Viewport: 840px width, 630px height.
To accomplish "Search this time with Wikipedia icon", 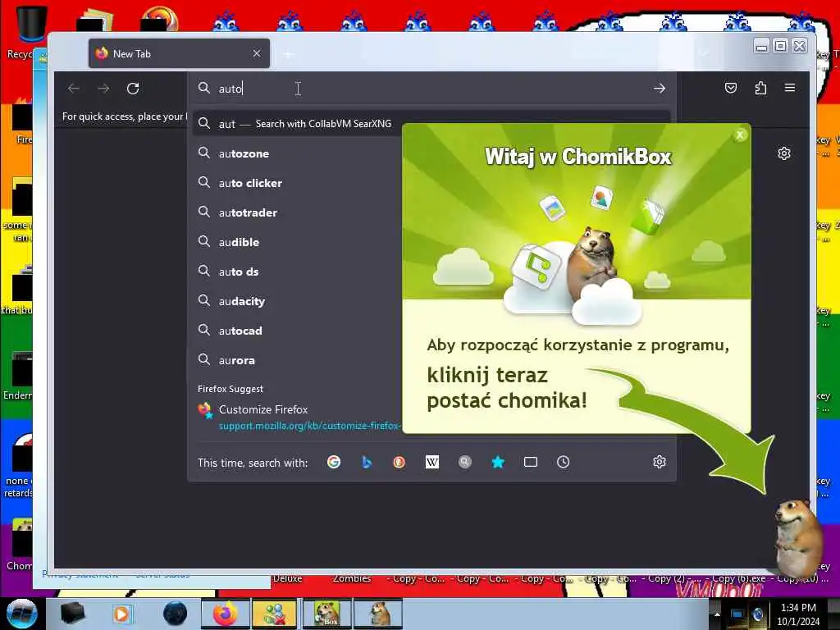I will pyautogui.click(x=431, y=462).
